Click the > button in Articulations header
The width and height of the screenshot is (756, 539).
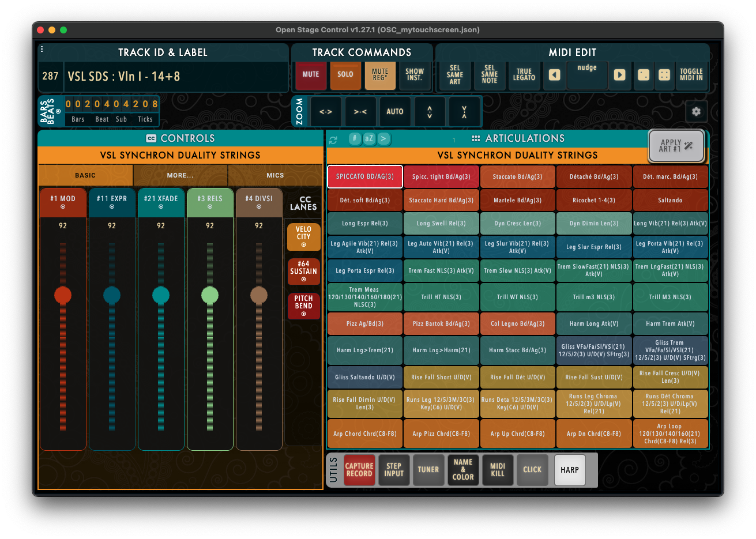pyautogui.click(x=383, y=138)
